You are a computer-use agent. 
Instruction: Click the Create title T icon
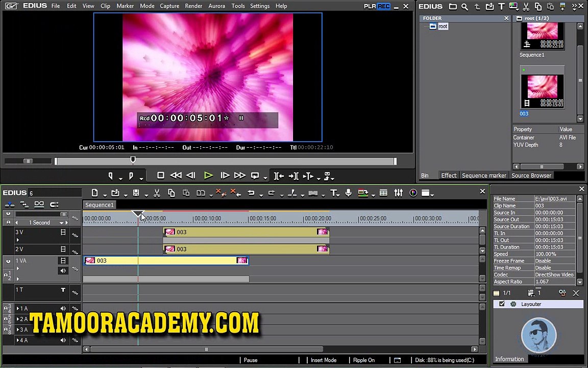[x=333, y=193]
